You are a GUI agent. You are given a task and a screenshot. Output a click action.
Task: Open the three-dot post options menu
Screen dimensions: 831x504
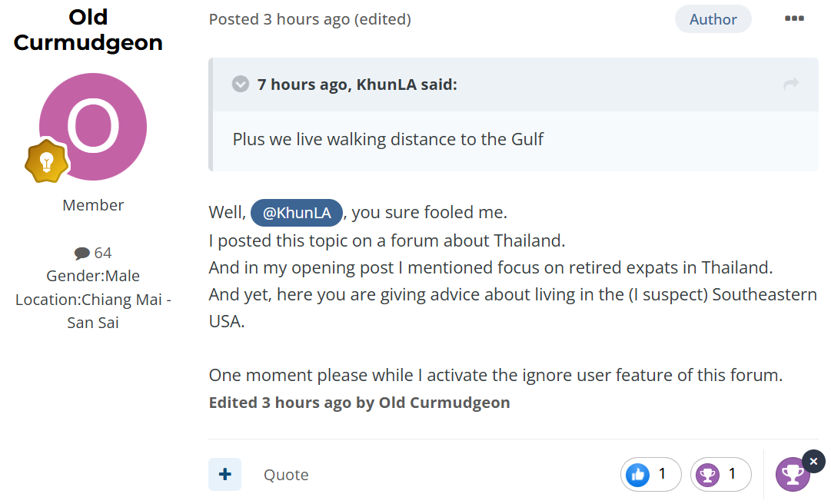coord(794,18)
